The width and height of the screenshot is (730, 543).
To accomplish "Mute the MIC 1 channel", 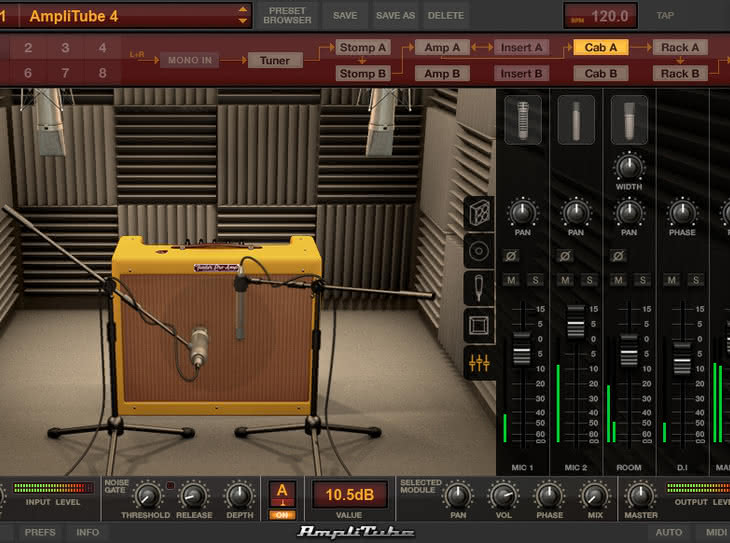I will click(511, 280).
